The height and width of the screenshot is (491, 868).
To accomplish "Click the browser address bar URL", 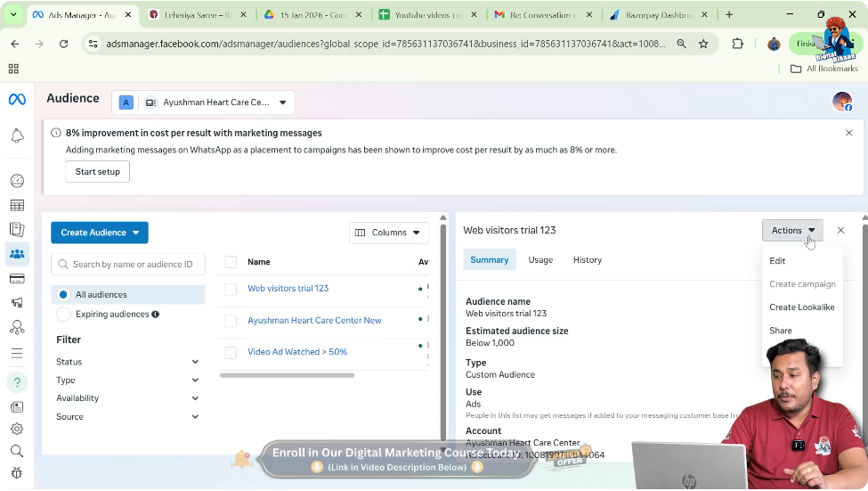I will click(385, 44).
